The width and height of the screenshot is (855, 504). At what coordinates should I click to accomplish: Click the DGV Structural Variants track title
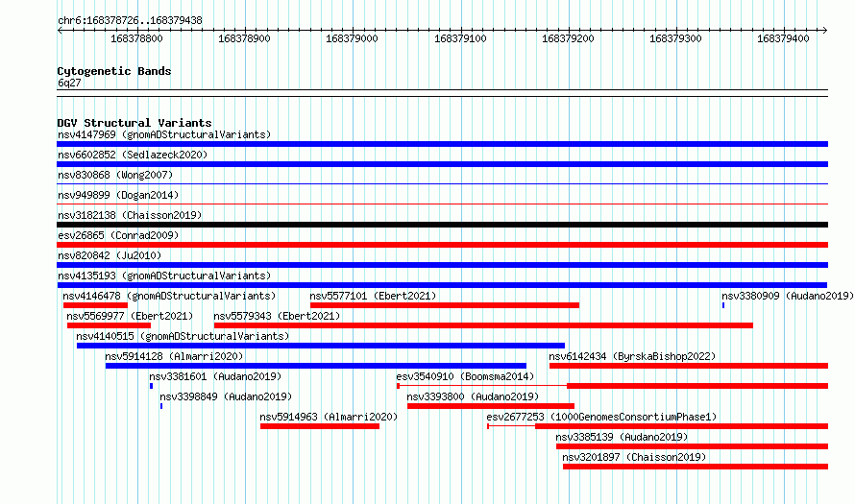tap(134, 123)
